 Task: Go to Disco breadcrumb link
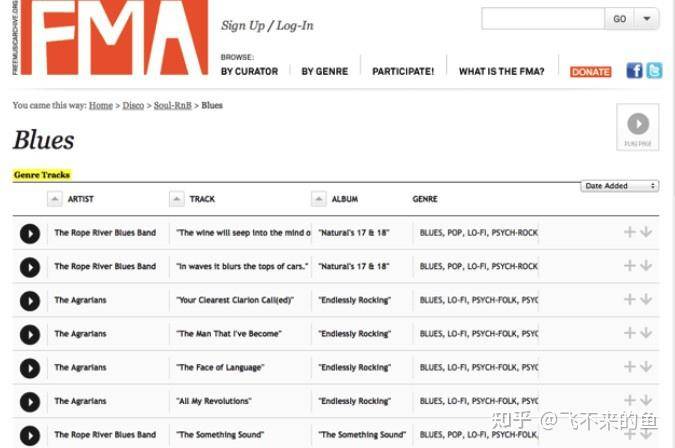tap(133, 105)
